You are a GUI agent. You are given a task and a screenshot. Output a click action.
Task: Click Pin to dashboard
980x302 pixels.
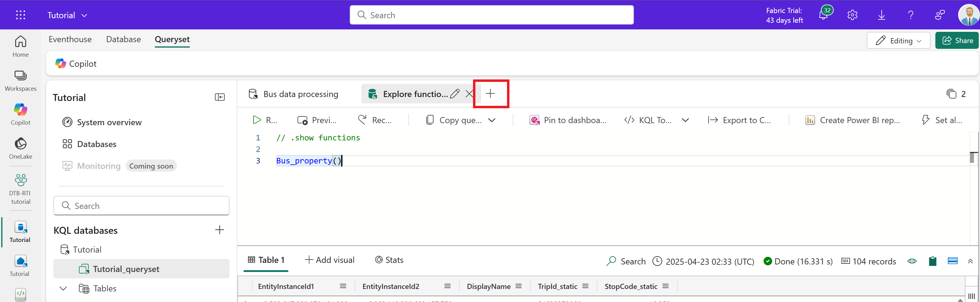pos(568,120)
